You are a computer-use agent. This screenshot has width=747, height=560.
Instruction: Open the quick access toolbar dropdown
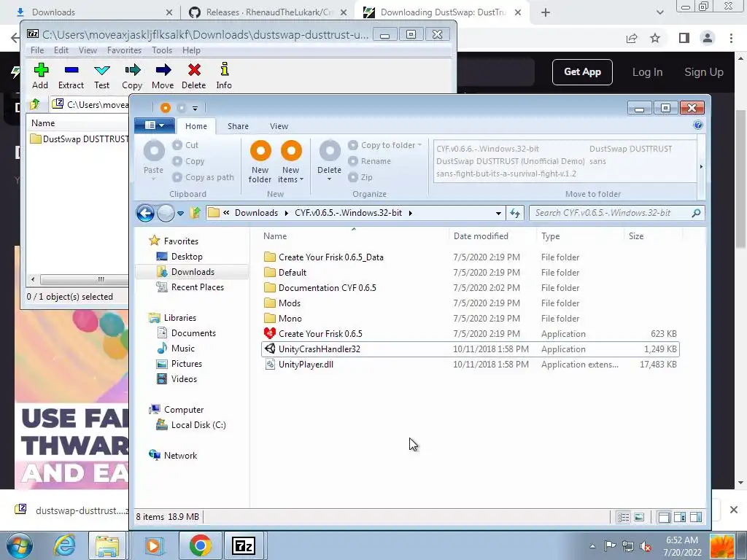click(195, 109)
